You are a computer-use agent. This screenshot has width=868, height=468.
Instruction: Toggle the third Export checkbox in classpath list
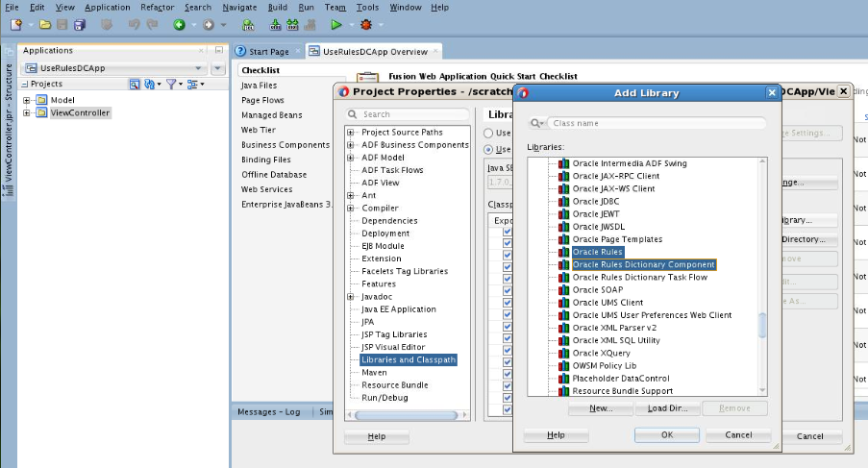[x=508, y=255]
